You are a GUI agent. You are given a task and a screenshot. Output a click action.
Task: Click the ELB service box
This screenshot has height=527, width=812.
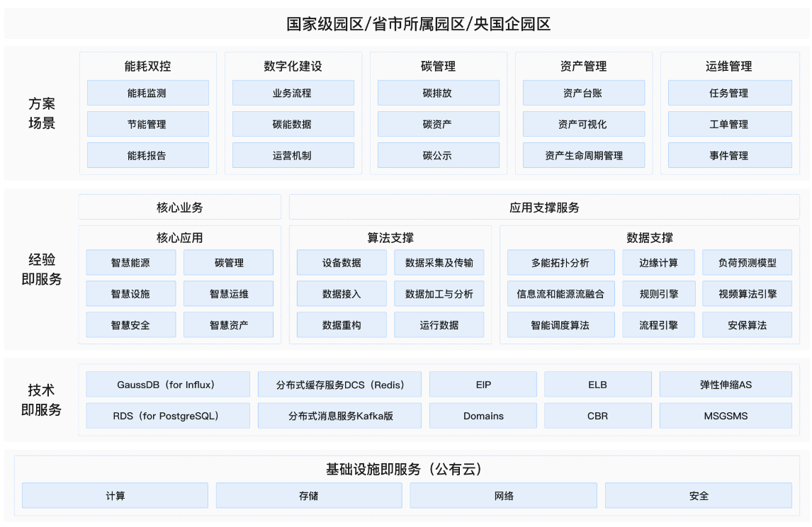tap(597, 385)
